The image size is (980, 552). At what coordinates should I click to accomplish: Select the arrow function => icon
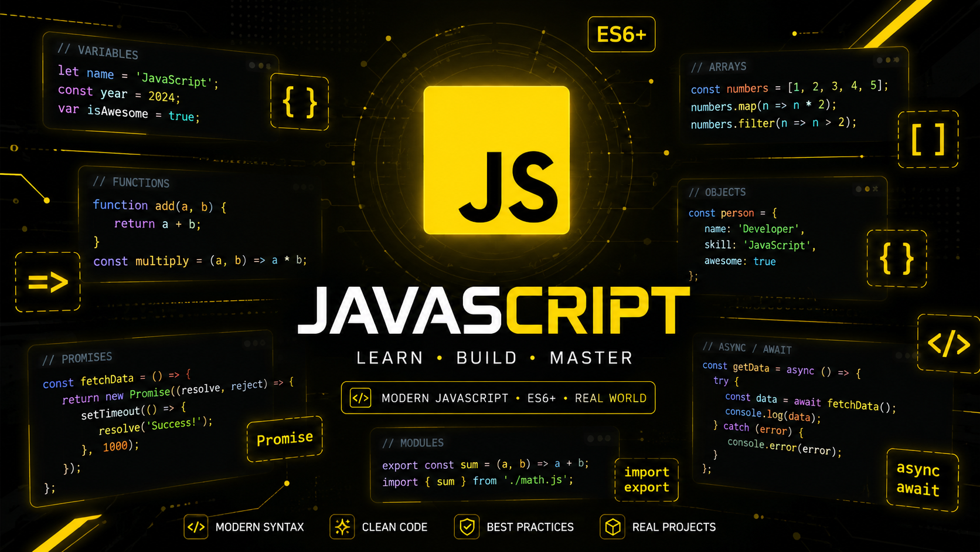pyautogui.click(x=48, y=282)
